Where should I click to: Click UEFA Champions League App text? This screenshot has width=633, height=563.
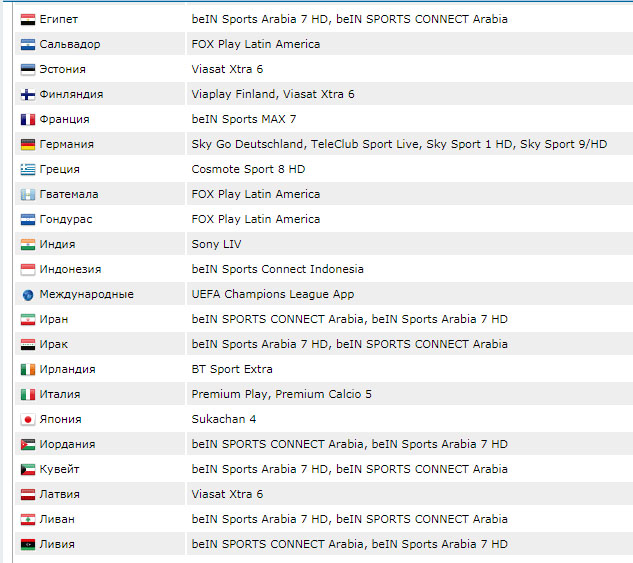[272, 295]
